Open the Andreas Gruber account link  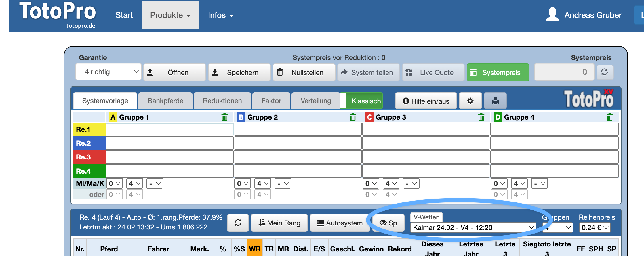pyautogui.click(x=593, y=15)
